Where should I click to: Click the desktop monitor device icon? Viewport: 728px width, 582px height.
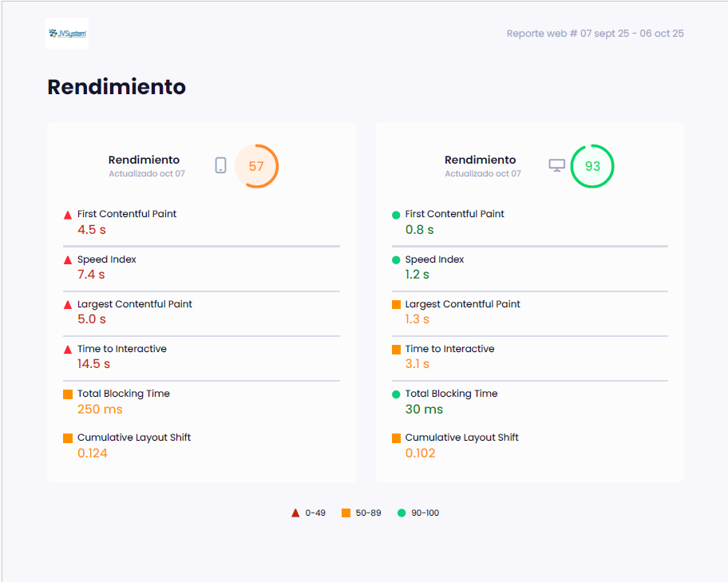(x=556, y=165)
